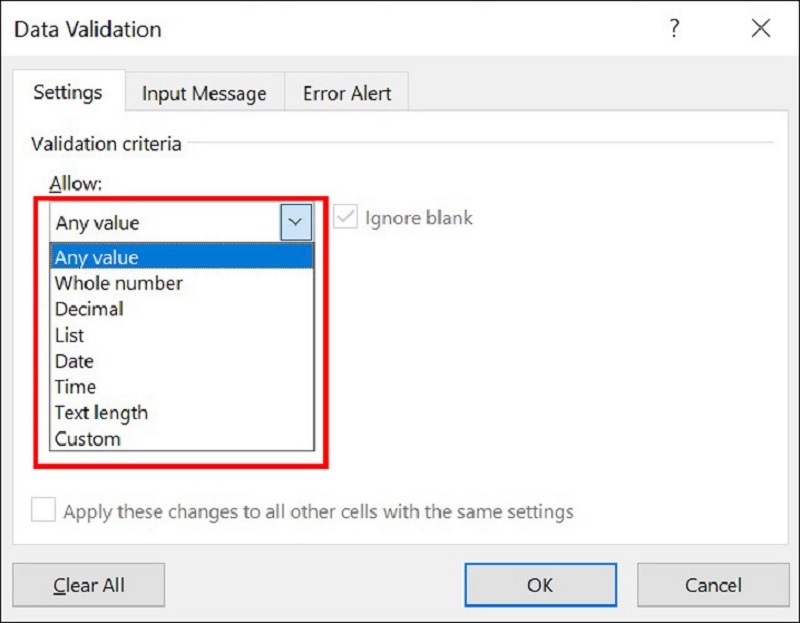
Task: Enable Apply these changes to all cells
Action: 43,511
